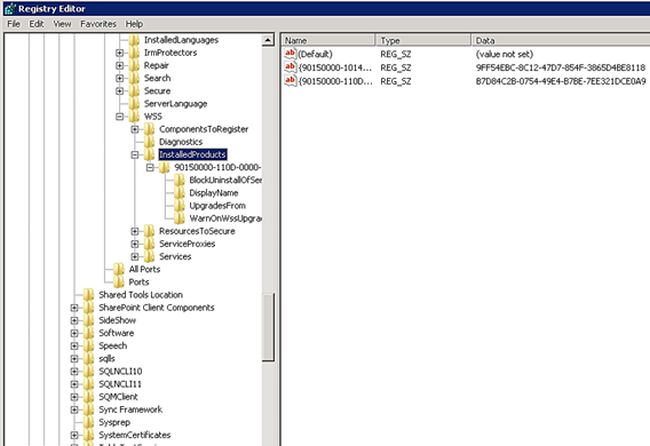Click the tree pane scroll up arrow
Viewport: 650px width, 446px height.
pyautogui.click(x=268, y=40)
